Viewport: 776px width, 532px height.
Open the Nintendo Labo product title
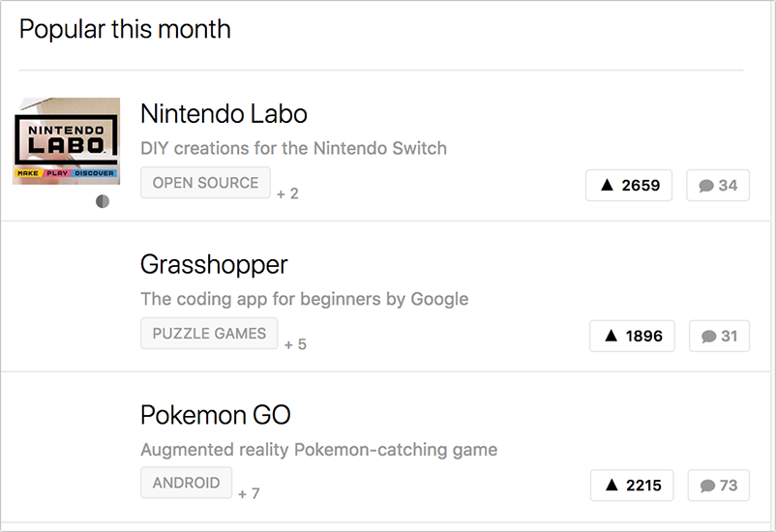(224, 114)
